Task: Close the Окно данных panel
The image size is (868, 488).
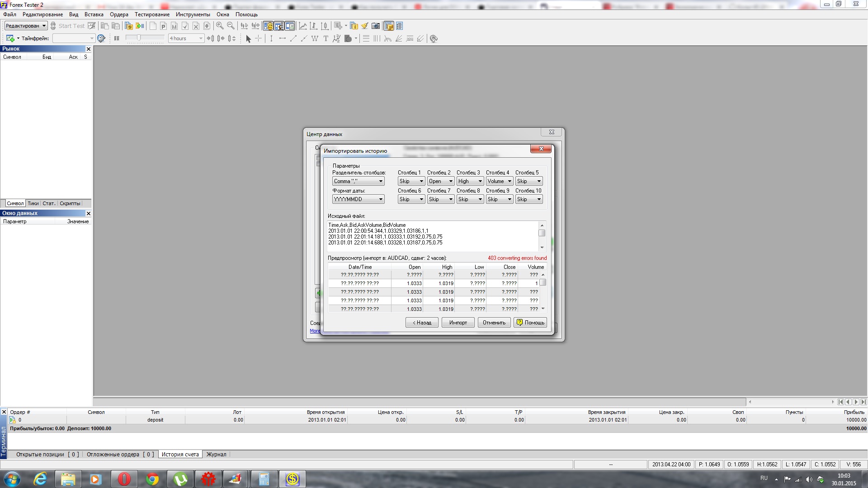Action: 88,213
